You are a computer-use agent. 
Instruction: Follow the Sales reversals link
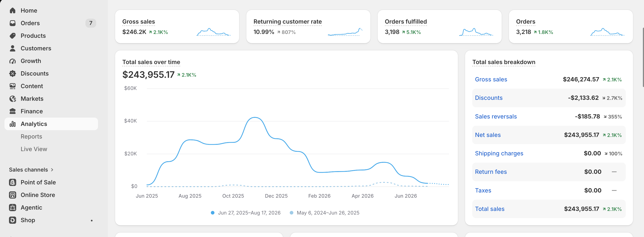point(495,116)
